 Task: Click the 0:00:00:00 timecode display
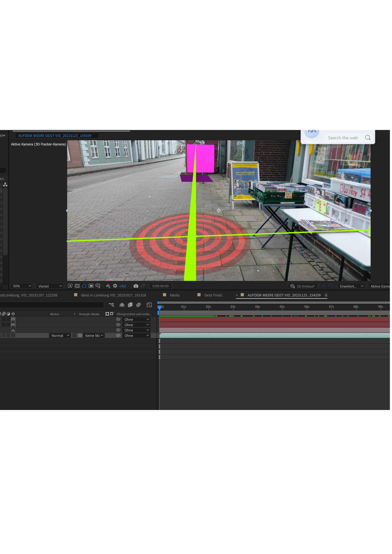pyautogui.click(x=161, y=286)
